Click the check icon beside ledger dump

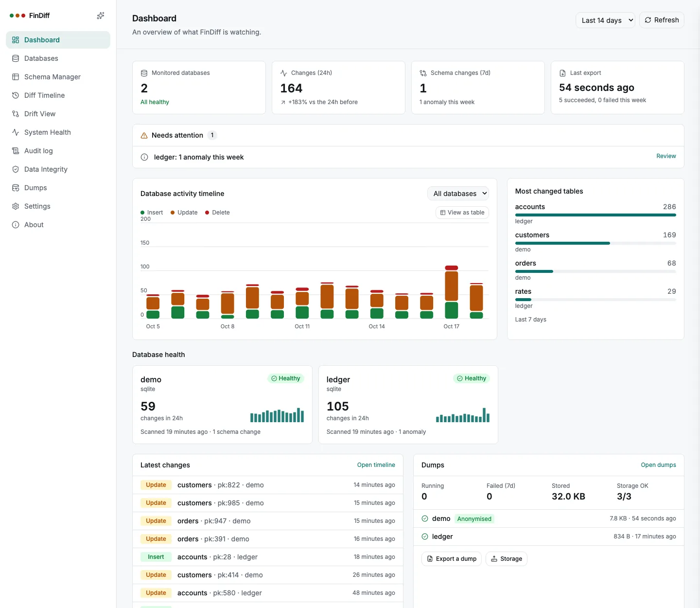[425, 536]
